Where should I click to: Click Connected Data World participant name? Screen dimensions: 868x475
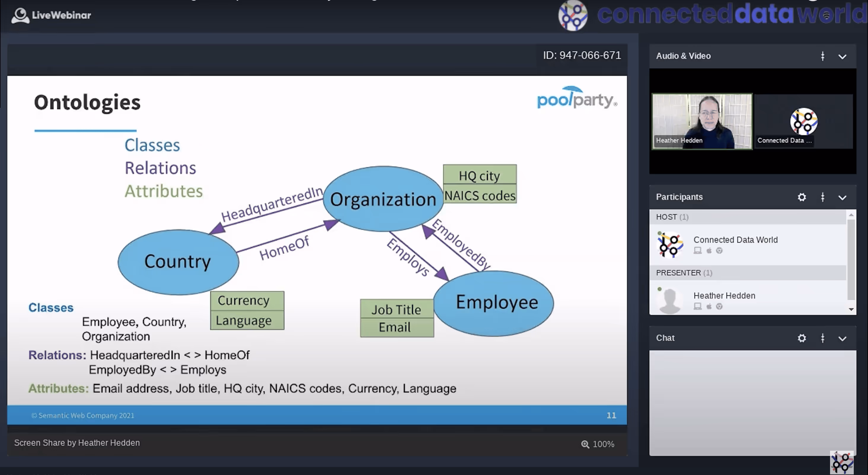pyautogui.click(x=735, y=240)
